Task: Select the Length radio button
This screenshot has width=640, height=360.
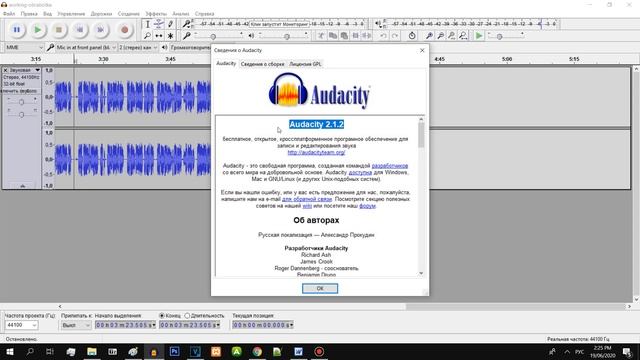Action: (x=187, y=316)
